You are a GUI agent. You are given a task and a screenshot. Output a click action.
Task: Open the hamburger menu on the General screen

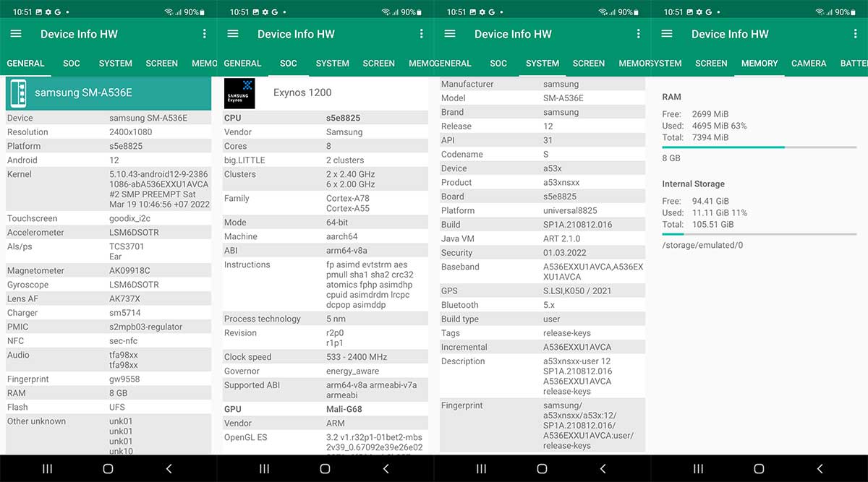click(x=16, y=34)
